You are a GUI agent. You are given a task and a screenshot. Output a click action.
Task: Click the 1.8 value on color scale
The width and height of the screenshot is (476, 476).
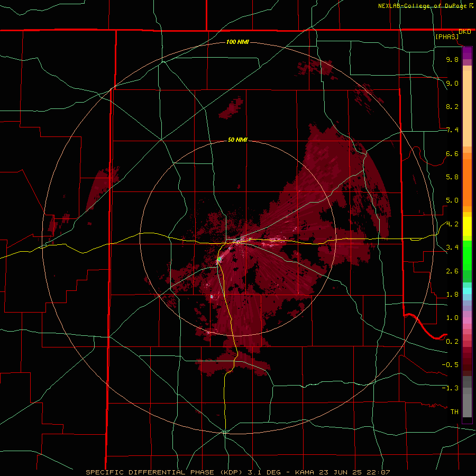pyautogui.click(x=452, y=295)
